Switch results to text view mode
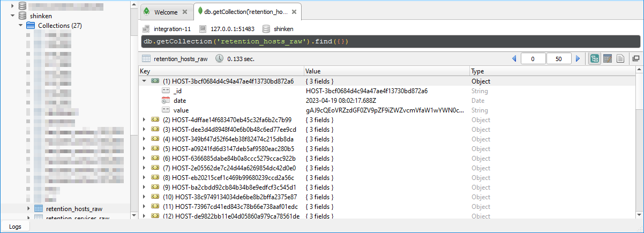 point(620,58)
